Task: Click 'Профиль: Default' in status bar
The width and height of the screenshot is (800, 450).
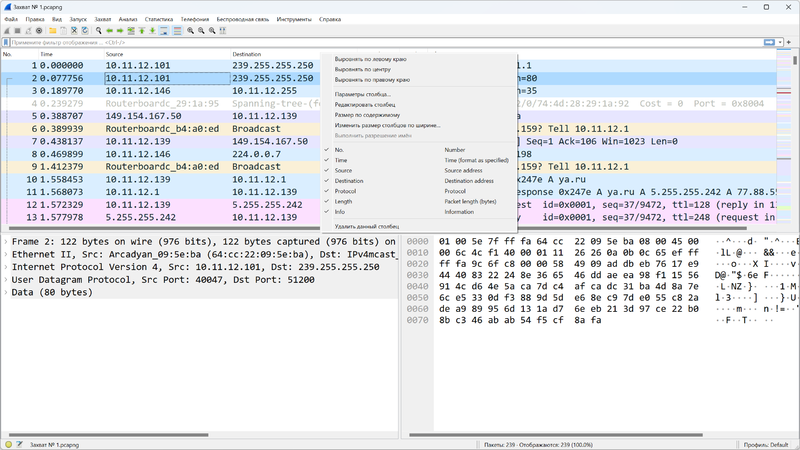Action: click(766, 445)
